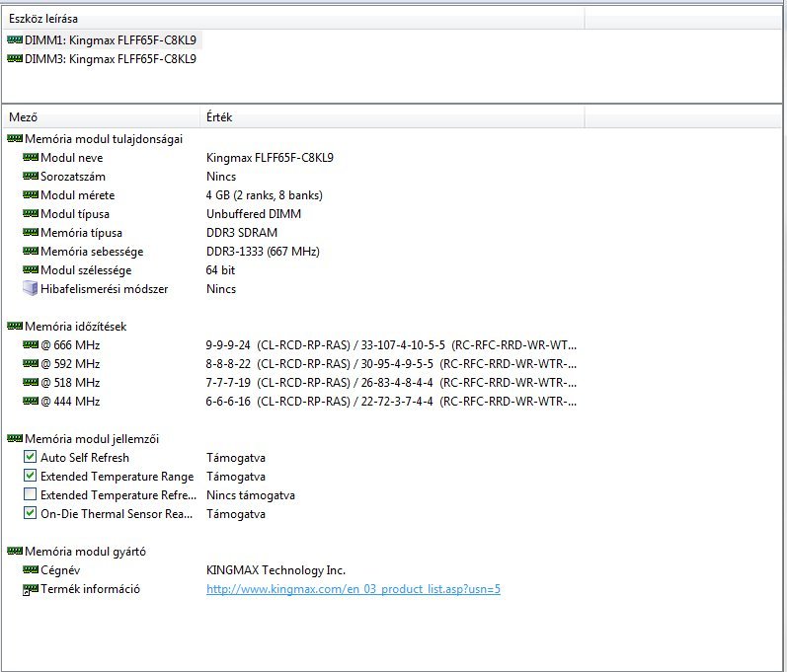787x672 pixels.
Task: Select the Memória sebessége field label
Action: [x=92, y=252]
